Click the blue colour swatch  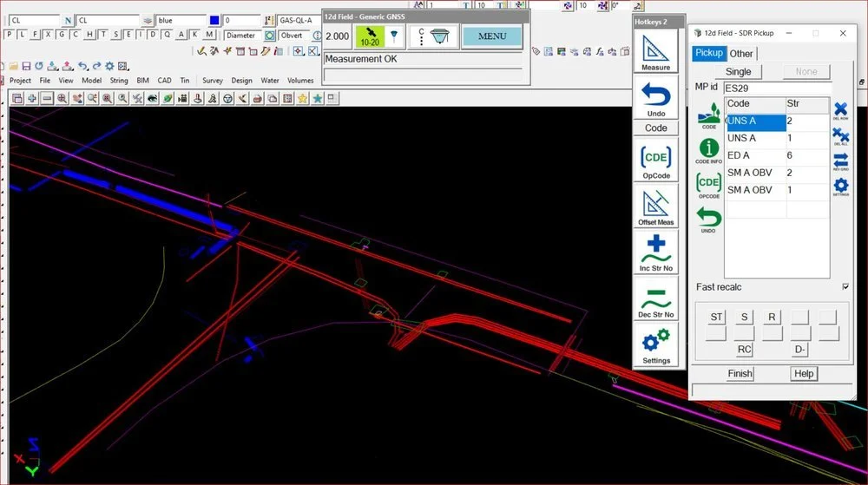tap(214, 21)
